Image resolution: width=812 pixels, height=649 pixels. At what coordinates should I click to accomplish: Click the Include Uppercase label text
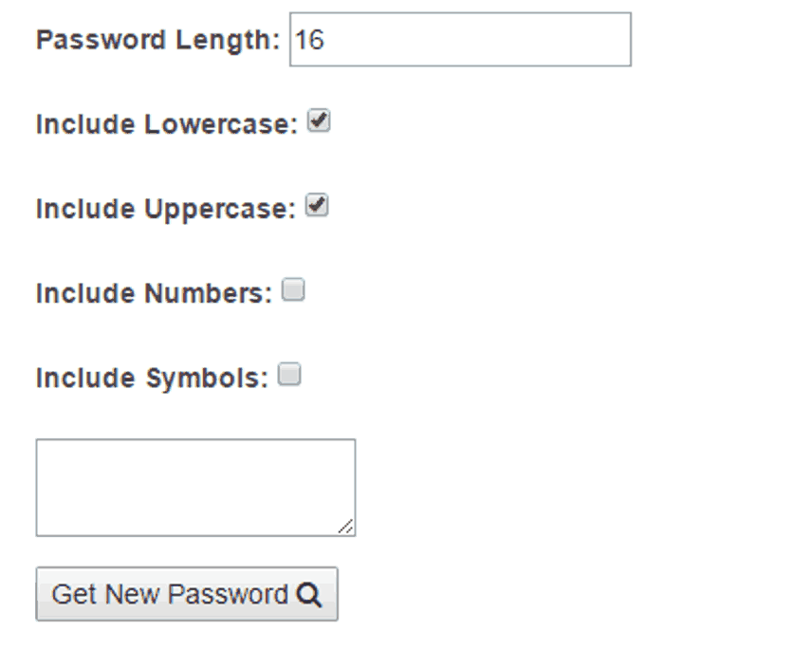click(x=166, y=209)
